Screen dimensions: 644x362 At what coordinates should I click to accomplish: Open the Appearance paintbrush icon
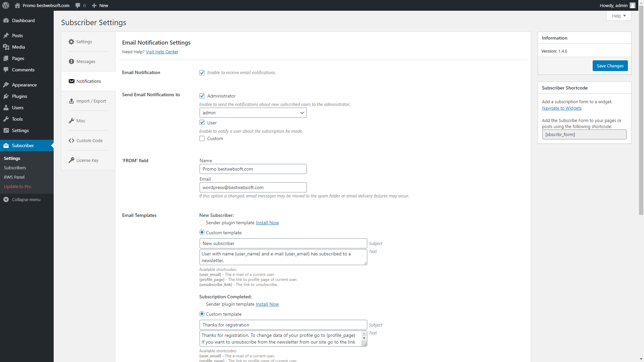(x=6, y=85)
